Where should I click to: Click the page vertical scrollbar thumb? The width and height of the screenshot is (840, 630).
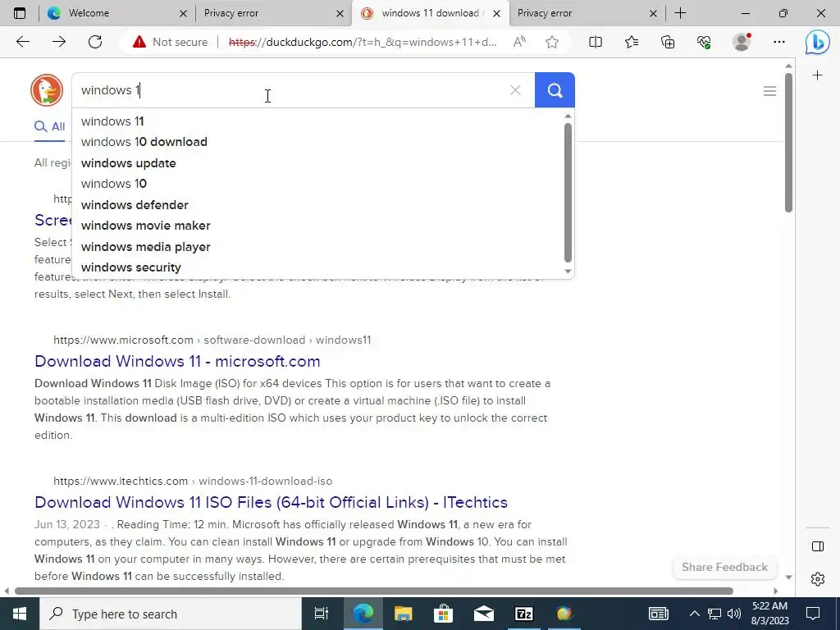[788, 142]
